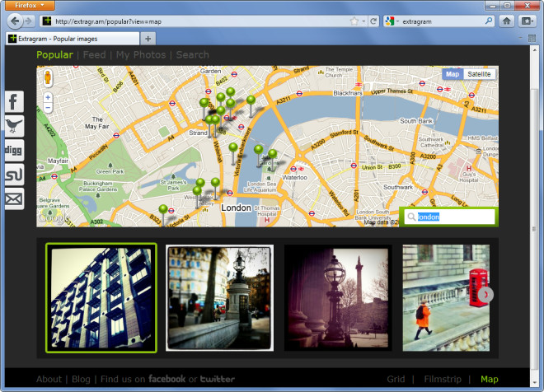
Task: Open the bookmarks toolbar button
Action: click(527, 21)
